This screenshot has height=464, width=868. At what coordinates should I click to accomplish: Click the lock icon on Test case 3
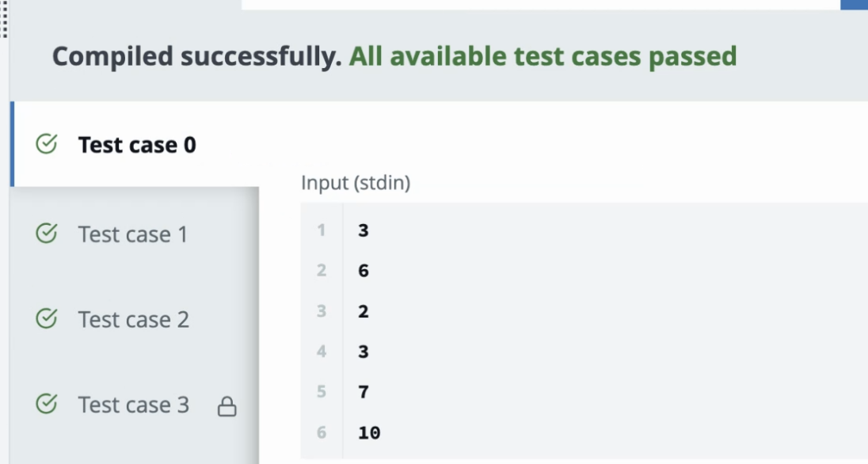(x=227, y=407)
